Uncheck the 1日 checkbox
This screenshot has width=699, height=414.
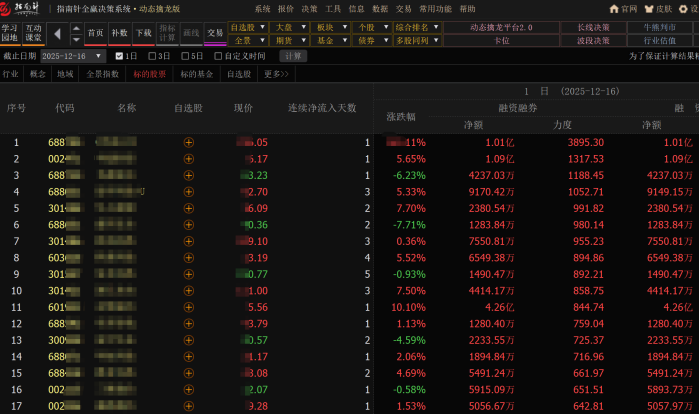coord(119,56)
